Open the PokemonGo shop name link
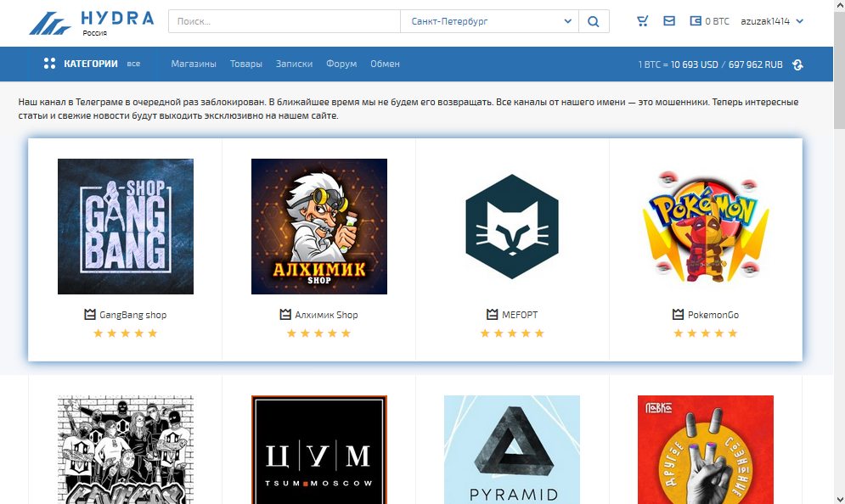Screen dimensions: 845x504 pos(713,315)
